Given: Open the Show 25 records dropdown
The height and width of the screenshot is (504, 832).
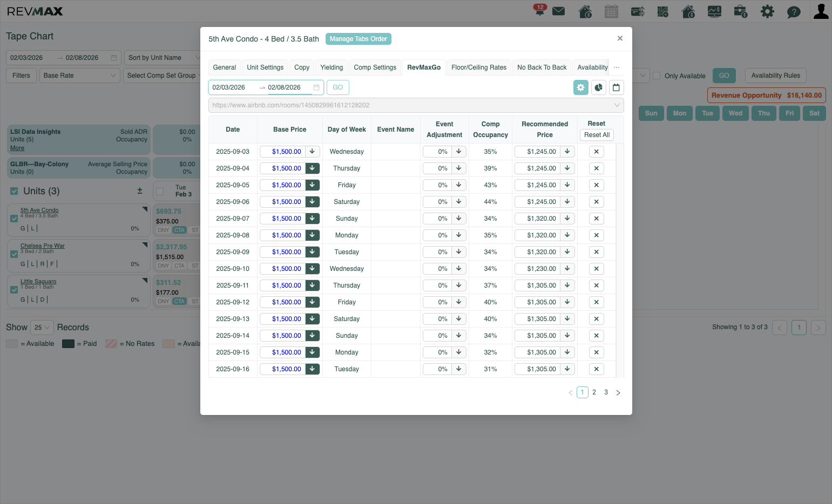Looking at the screenshot, I should pyautogui.click(x=42, y=328).
